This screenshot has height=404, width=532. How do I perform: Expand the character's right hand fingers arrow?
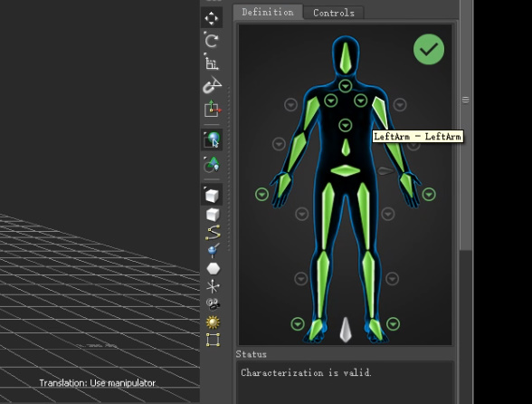click(262, 195)
